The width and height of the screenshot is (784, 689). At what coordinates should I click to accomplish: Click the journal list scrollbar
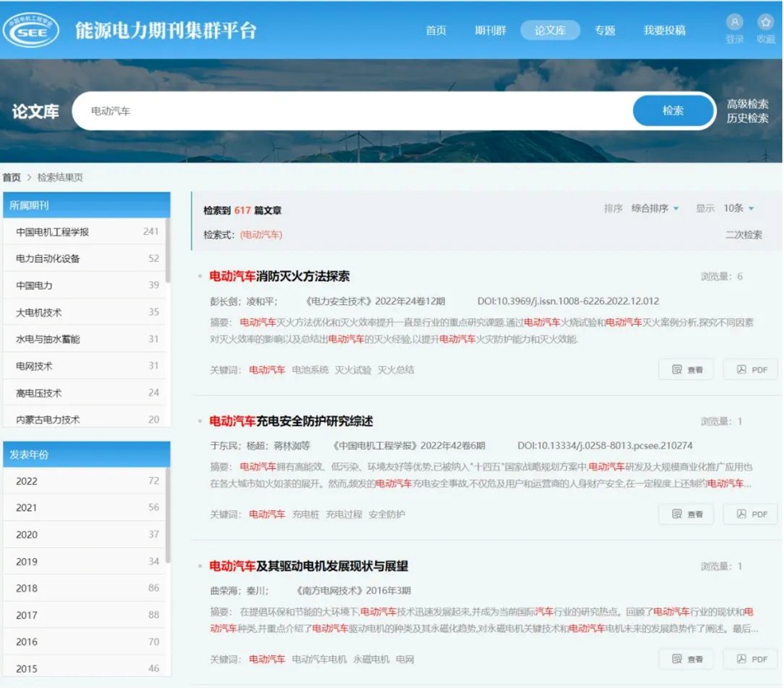coord(168,251)
